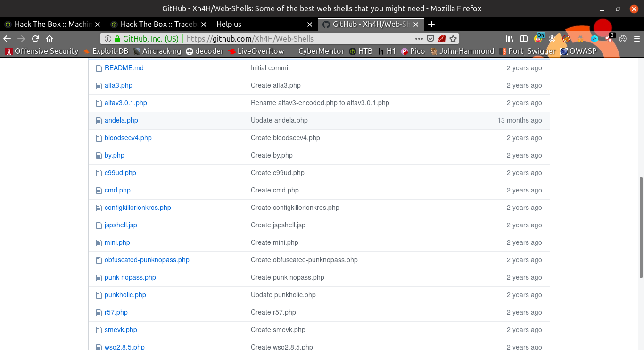Go back to previous page
This screenshot has width=644, height=350.
click(x=7, y=39)
